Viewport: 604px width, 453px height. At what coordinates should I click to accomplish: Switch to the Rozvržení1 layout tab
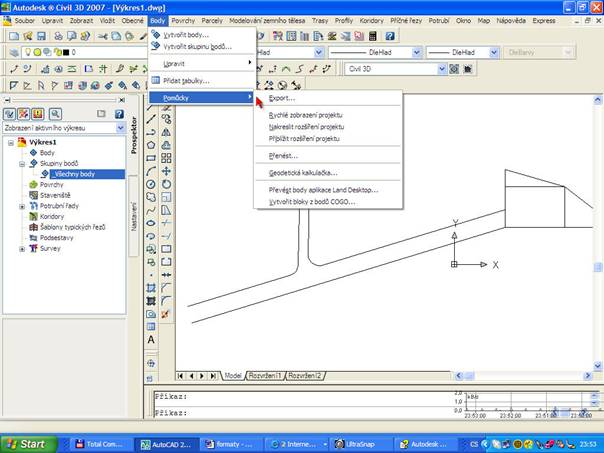coord(265,375)
